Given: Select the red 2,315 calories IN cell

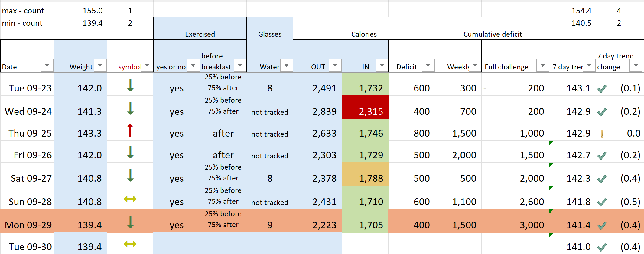Looking at the screenshot, I should 365,107.
